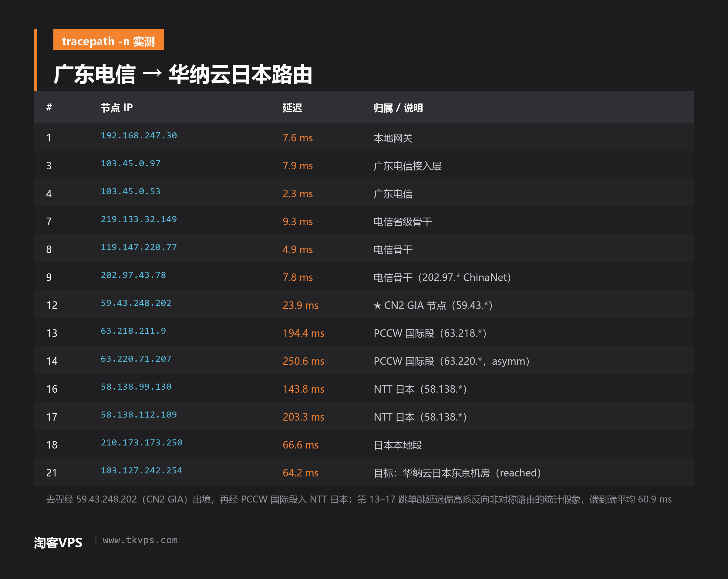Click the 7.6 ms latency value
Image resolution: width=728 pixels, height=579 pixels.
[298, 138]
